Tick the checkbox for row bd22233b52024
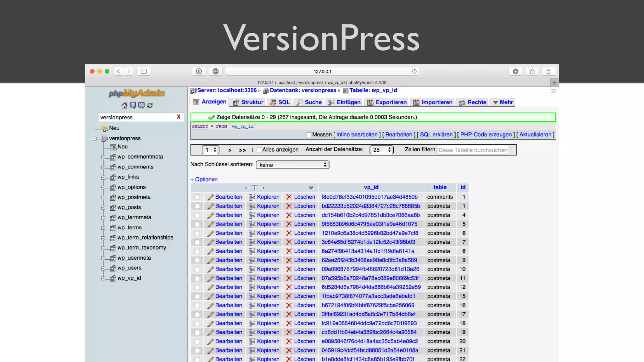 (197, 206)
